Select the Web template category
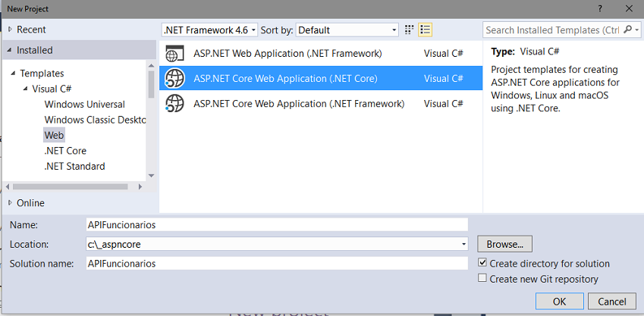Viewport: 644px width, 316px height. pos(54,135)
